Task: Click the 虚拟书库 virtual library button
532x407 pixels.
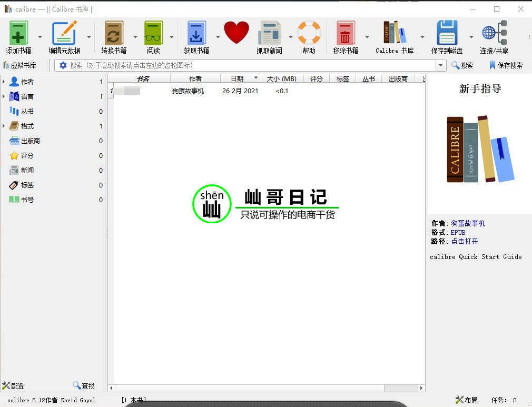Action: pyautogui.click(x=19, y=65)
